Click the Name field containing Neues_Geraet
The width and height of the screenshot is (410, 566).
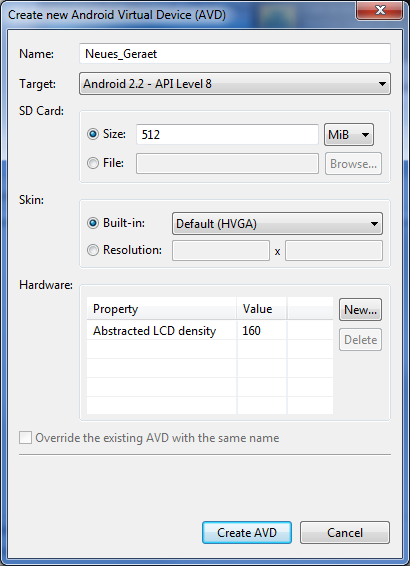point(235,54)
